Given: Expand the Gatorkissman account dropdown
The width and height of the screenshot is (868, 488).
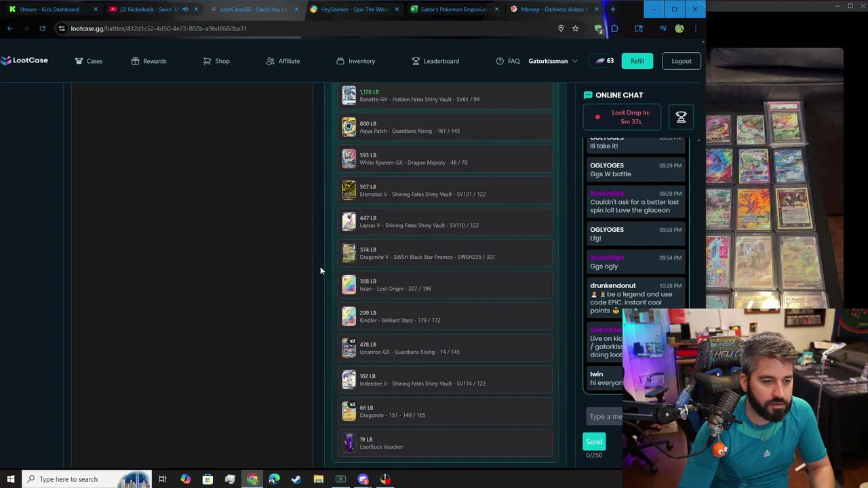Looking at the screenshot, I should (553, 61).
